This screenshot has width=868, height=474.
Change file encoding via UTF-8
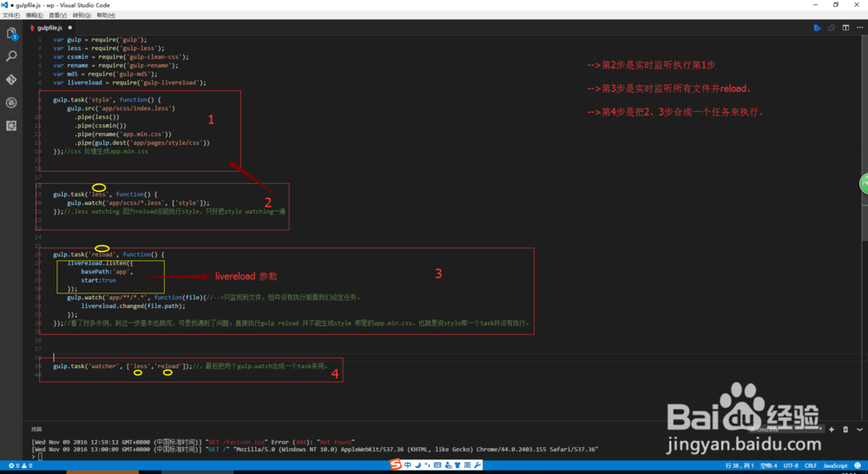tap(791, 465)
